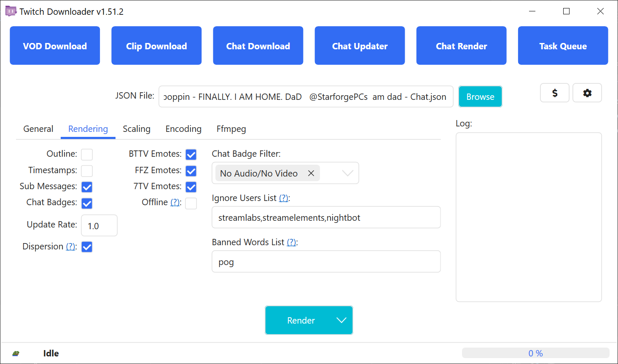Click the render progress bar
Screen dimensions: 618x364
pos(535,353)
